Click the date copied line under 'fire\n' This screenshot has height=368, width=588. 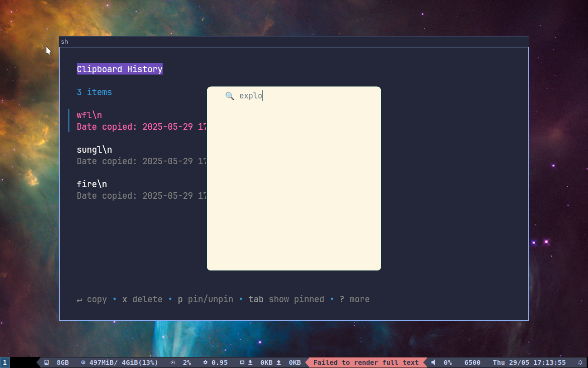tap(141, 195)
